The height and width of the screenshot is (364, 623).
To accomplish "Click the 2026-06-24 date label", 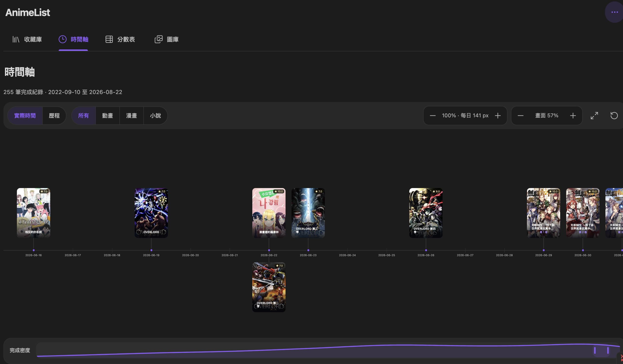I will click(x=347, y=255).
